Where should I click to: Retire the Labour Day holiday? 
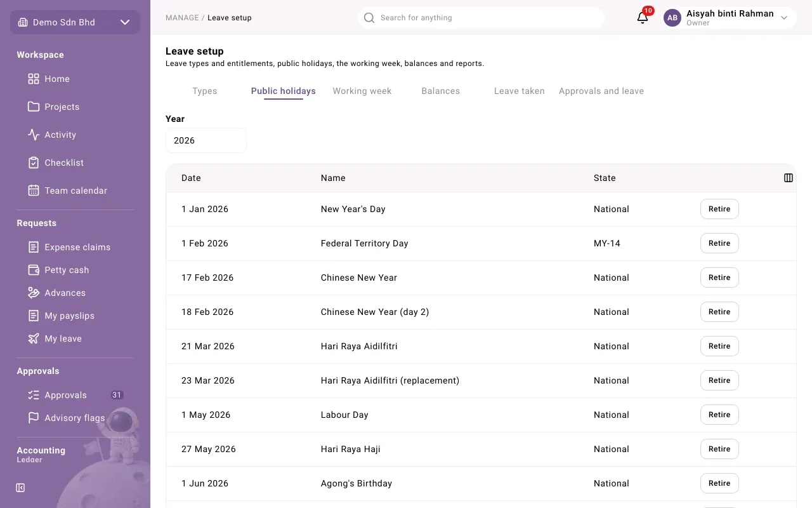(x=719, y=415)
